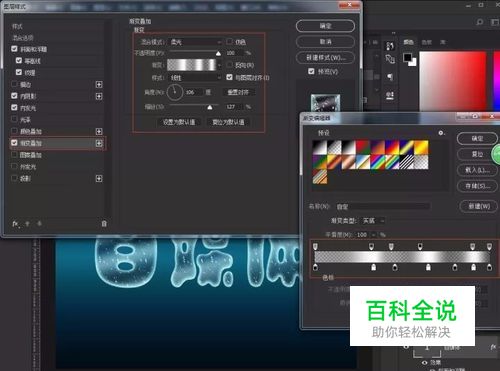The height and width of the screenshot is (371, 500).
Task: Enable the 图案叠加 checkbox
Action: coord(14,155)
